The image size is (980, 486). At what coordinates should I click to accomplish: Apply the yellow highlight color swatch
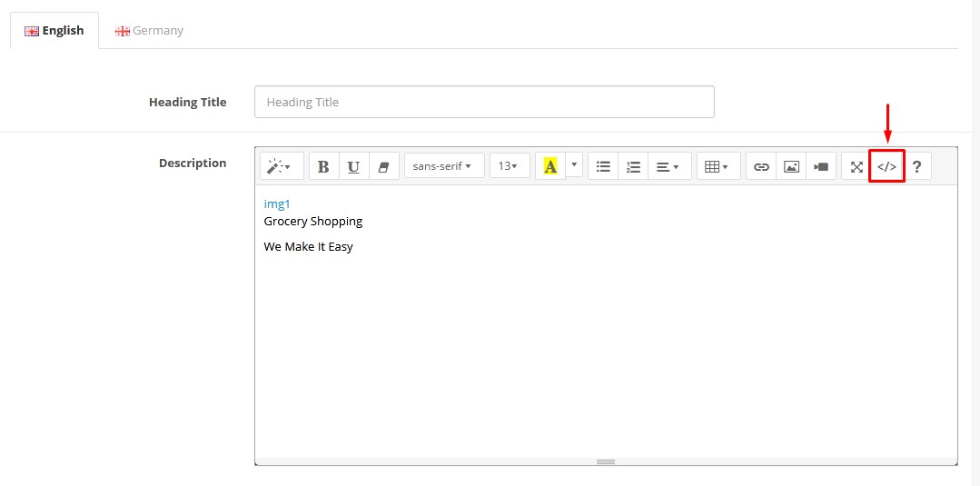click(x=550, y=166)
